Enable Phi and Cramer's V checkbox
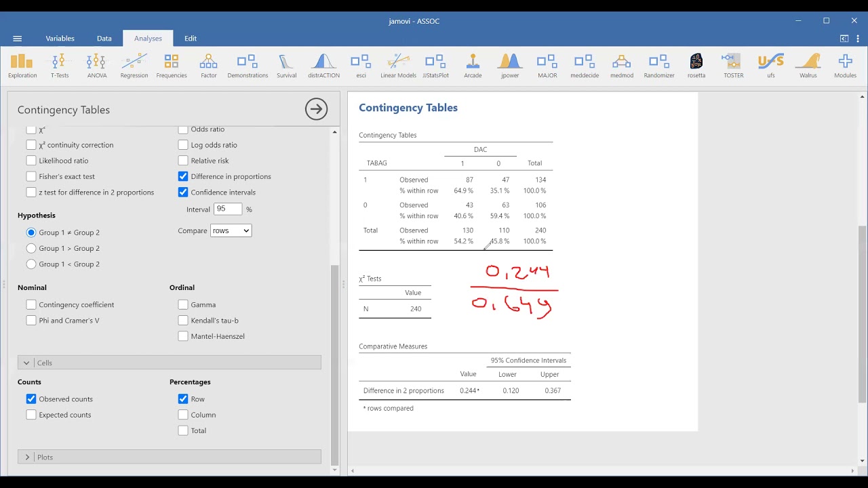868x488 pixels. [31, 321]
